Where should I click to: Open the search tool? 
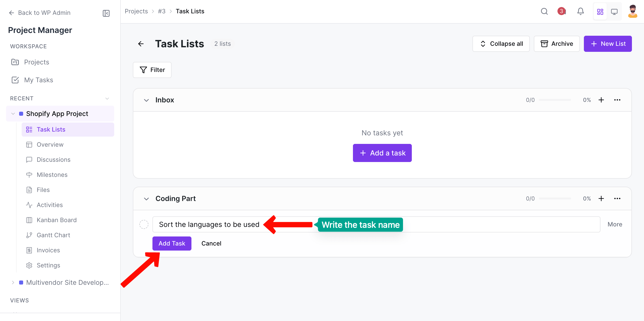(x=544, y=11)
